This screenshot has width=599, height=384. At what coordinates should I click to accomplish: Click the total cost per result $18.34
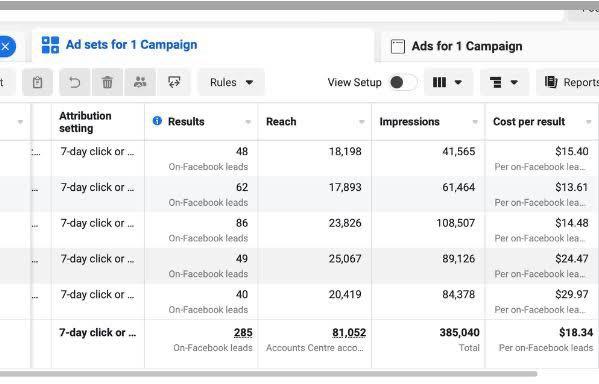point(576,333)
